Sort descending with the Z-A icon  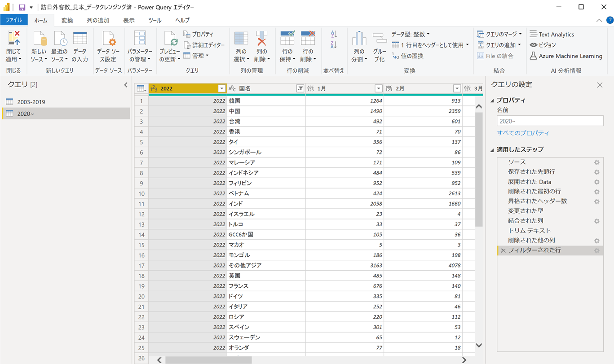tap(334, 45)
